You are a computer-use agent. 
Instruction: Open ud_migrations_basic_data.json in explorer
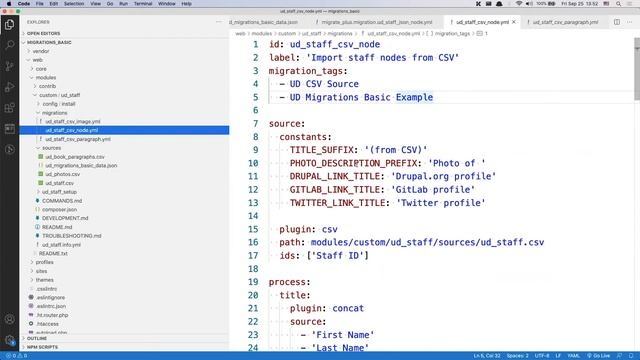[x=81, y=166]
